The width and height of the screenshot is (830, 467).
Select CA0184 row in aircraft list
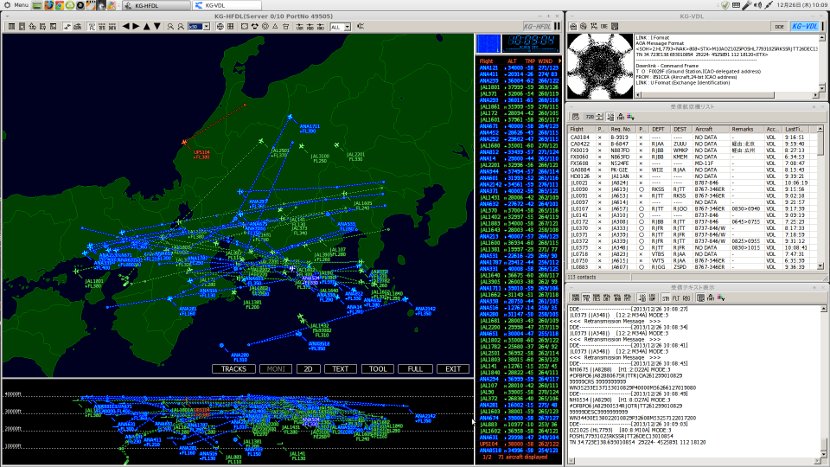coord(692,137)
